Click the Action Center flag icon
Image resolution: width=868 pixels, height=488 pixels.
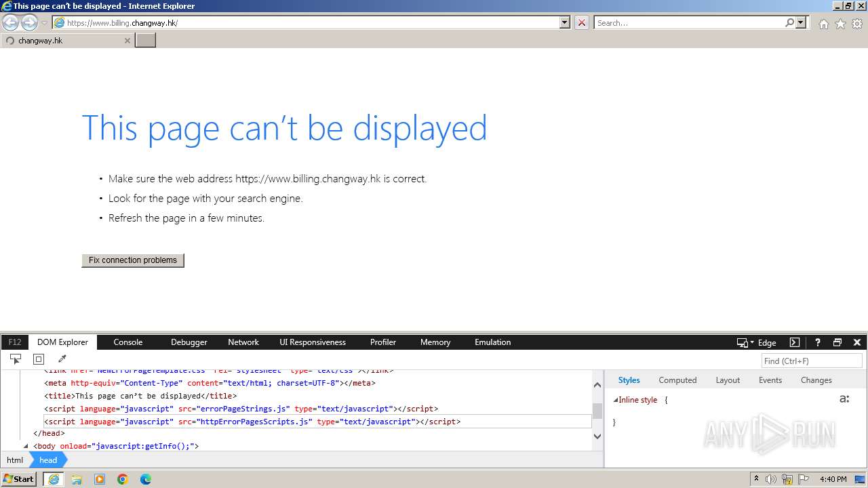(803, 479)
